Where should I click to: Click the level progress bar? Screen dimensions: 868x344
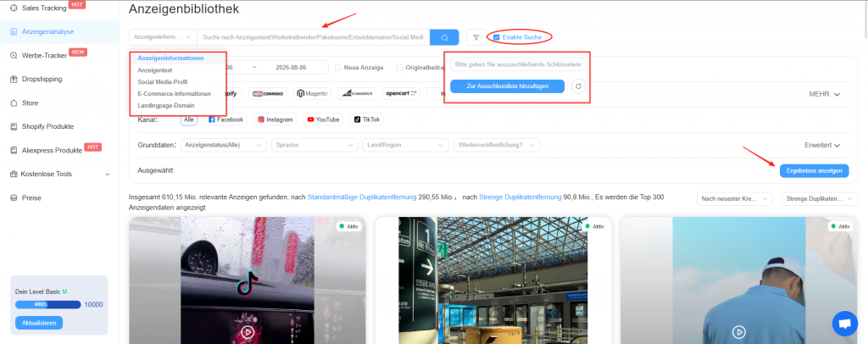pyautogui.click(x=48, y=305)
